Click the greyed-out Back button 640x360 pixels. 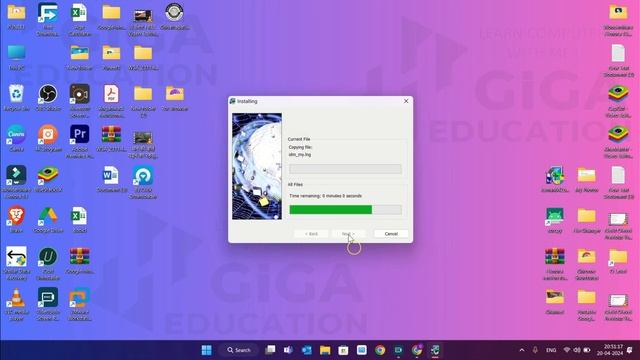point(311,234)
